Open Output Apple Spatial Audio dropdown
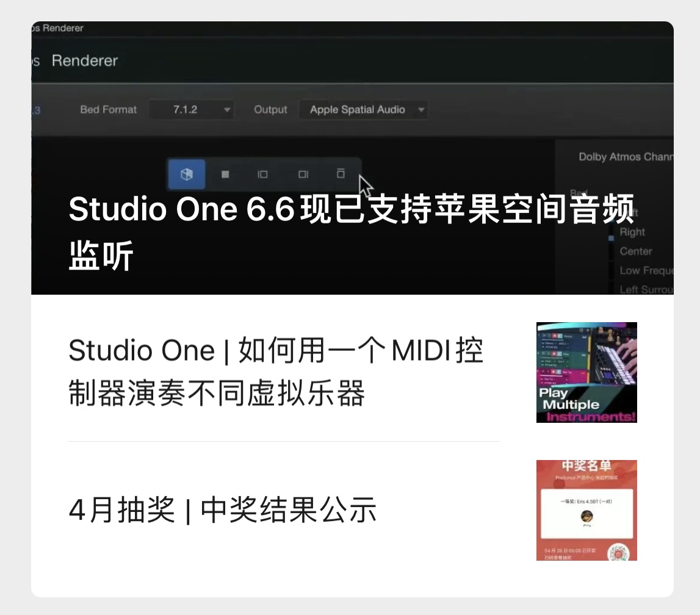Screen dimensions: 700x615 coord(363,109)
